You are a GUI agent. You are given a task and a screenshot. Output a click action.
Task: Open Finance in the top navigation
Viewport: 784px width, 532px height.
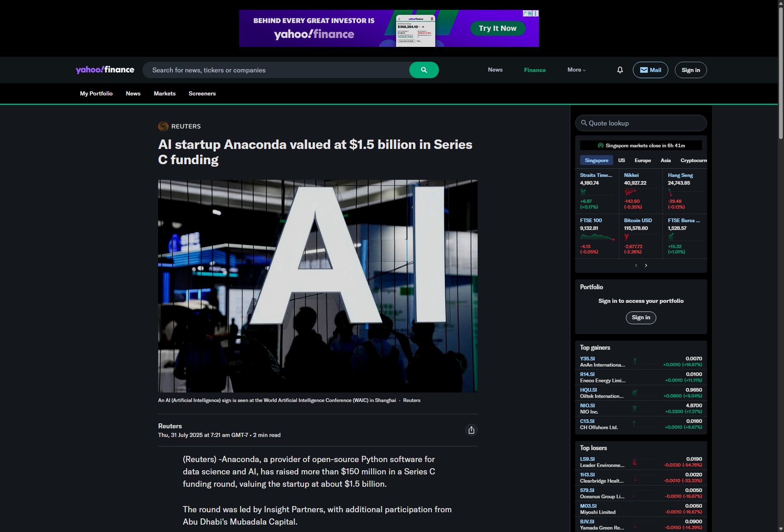pos(534,70)
